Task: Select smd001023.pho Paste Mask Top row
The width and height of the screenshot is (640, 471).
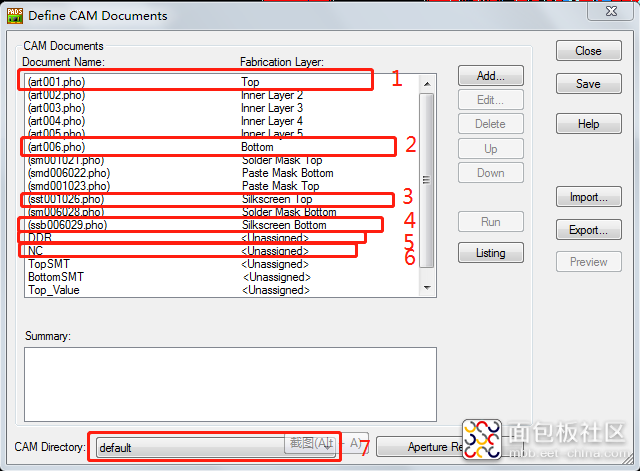Action: tap(222, 186)
